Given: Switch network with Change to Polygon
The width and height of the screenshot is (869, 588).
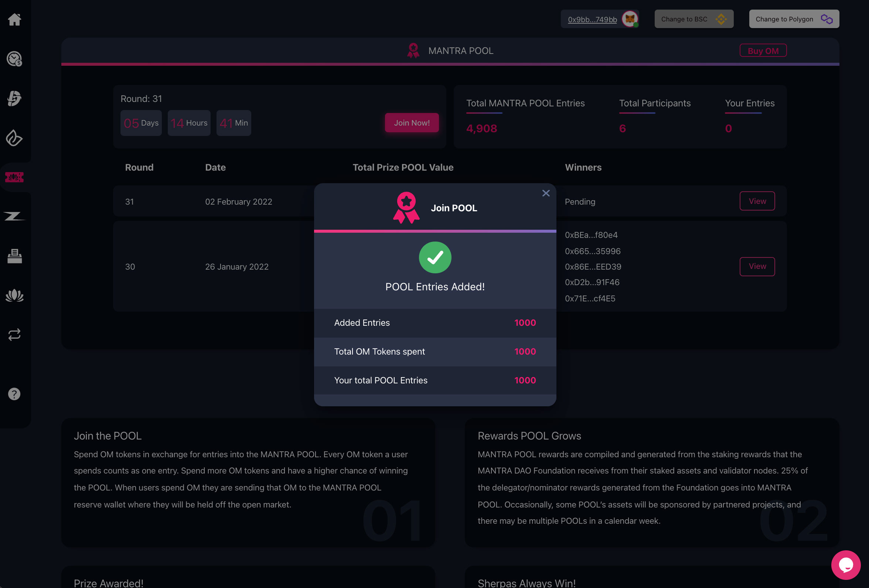Looking at the screenshot, I should click(794, 19).
